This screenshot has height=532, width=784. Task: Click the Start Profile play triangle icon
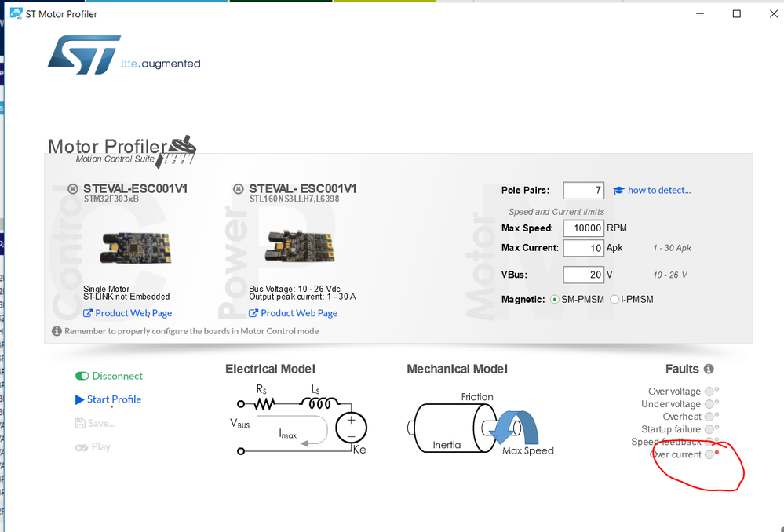click(x=79, y=399)
